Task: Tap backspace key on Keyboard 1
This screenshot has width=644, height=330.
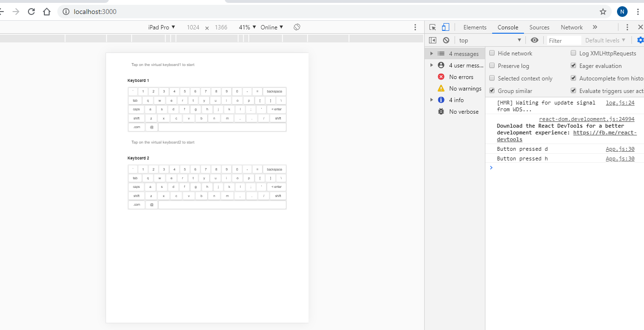Action: (274, 92)
